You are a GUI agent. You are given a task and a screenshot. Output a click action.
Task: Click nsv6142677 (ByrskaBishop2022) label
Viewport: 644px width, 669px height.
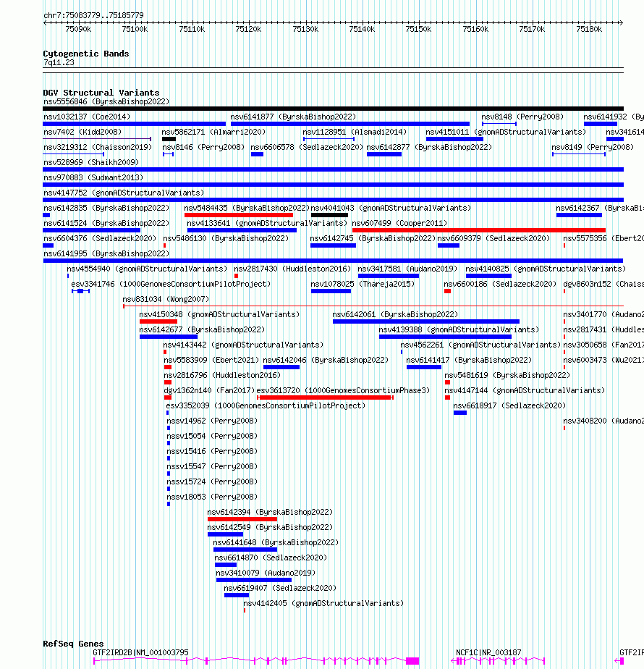202,330
